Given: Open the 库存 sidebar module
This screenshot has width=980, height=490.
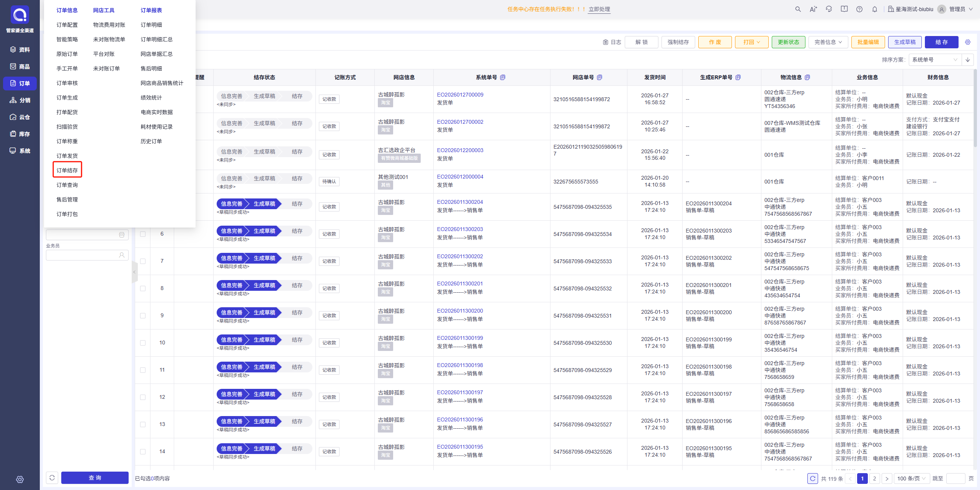Looking at the screenshot, I should 20,134.
